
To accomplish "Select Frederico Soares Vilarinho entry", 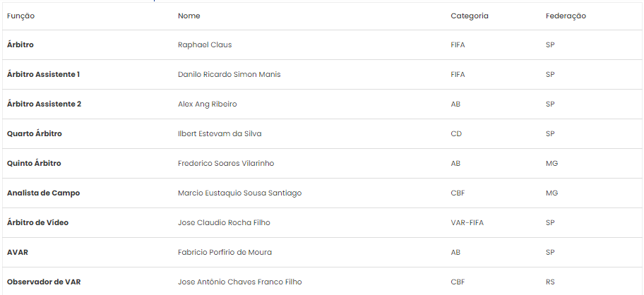I will pyautogui.click(x=226, y=163).
